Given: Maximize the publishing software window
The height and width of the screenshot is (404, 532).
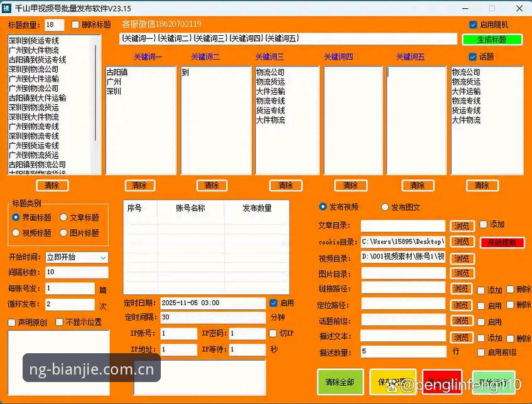Looking at the screenshot, I should pyautogui.click(x=492, y=9).
